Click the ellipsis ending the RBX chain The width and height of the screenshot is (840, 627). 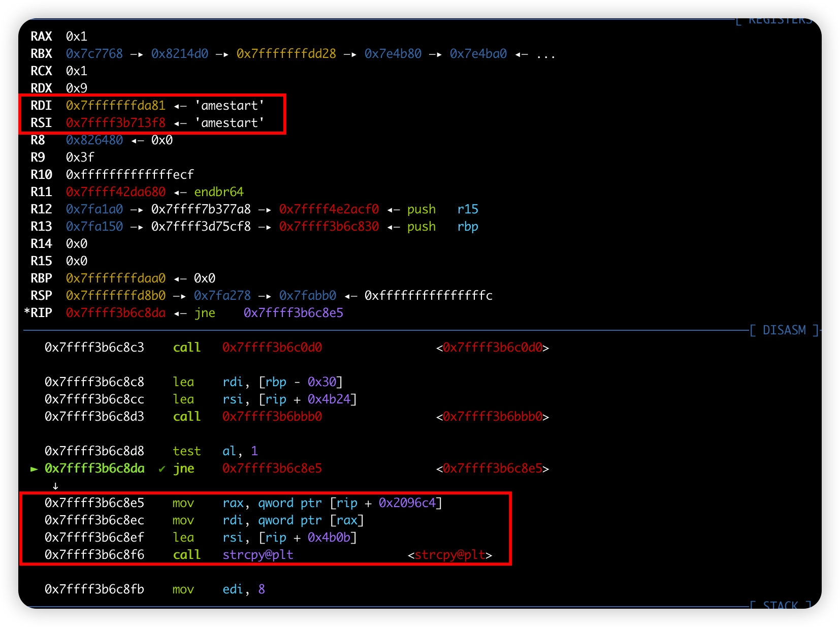point(546,55)
